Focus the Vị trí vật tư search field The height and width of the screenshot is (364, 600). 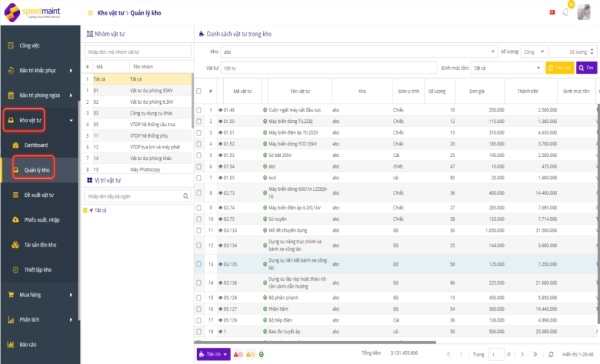tap(133, 196)
